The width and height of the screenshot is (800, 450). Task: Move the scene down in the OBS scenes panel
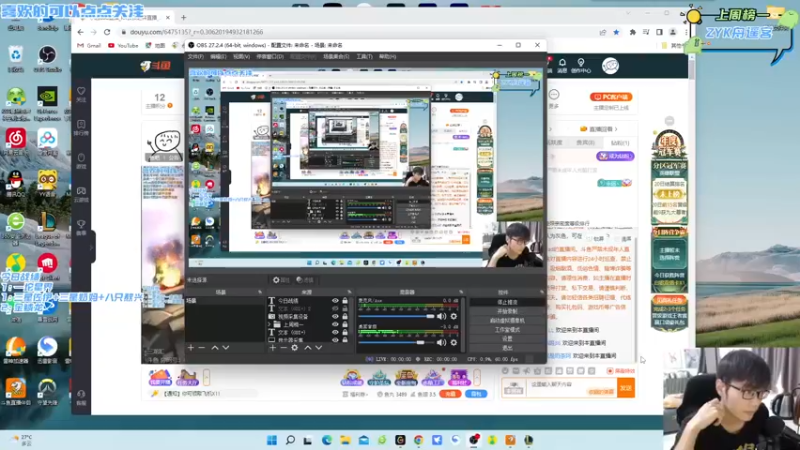(226, 347)
